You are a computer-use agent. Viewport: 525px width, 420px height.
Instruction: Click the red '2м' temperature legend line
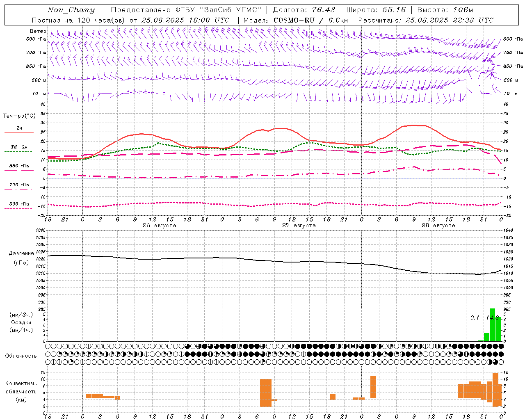[x=19, y=132]
